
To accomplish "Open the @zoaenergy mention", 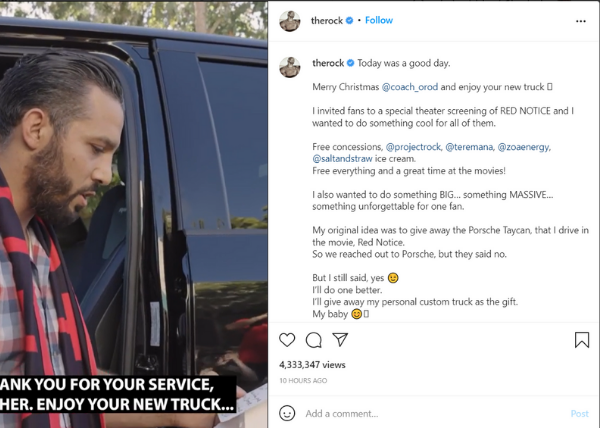I will pyautogui.click(x=523, y=147).
